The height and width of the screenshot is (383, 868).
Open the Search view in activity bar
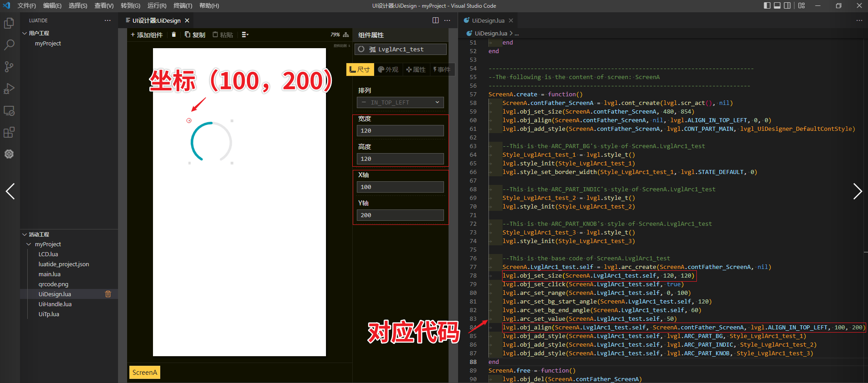point(9,45)
